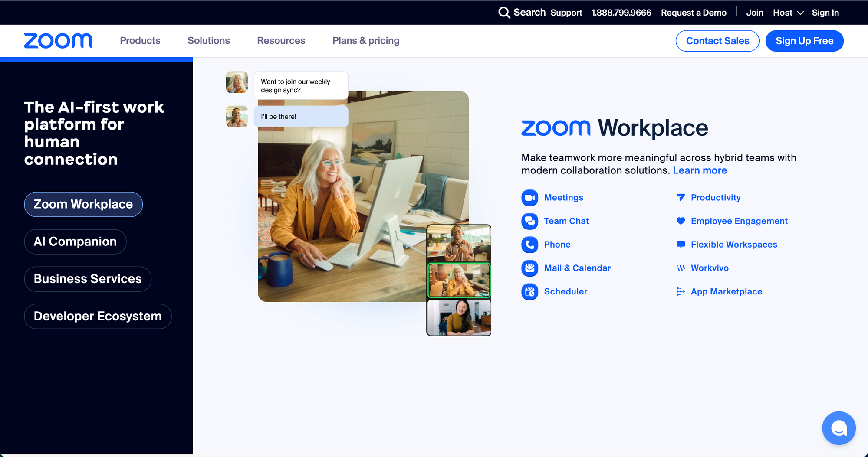Click the Productivity funnel icon
The width and height of the screenshot is (868, 457).
[681, 198]
